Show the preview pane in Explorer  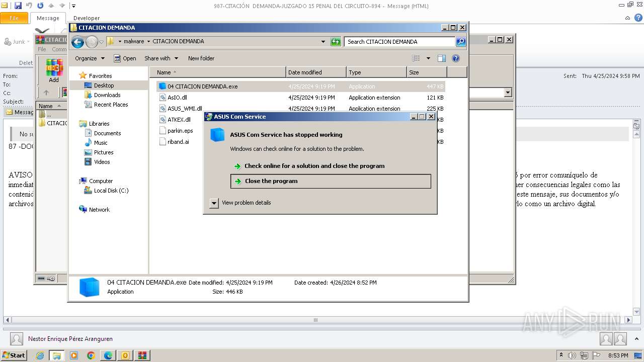[441, 58]
